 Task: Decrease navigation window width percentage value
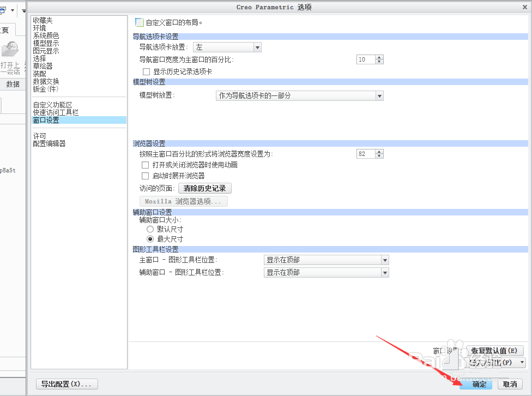380,62
